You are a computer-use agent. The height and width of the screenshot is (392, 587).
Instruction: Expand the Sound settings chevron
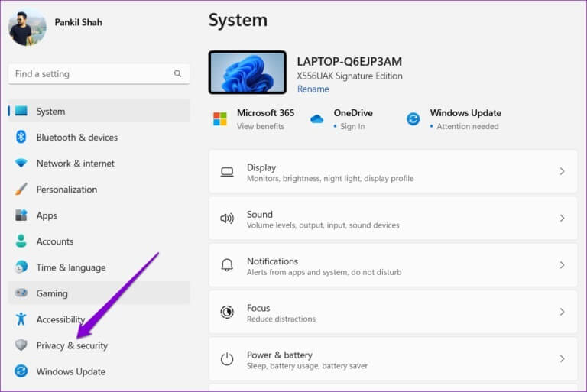click(x=562, y=219)
